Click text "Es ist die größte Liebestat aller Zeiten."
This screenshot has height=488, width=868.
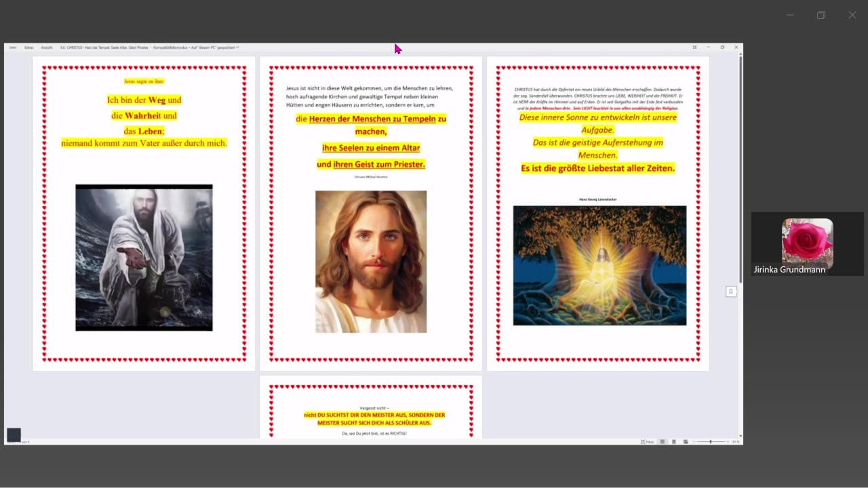(x=598, y=168)
